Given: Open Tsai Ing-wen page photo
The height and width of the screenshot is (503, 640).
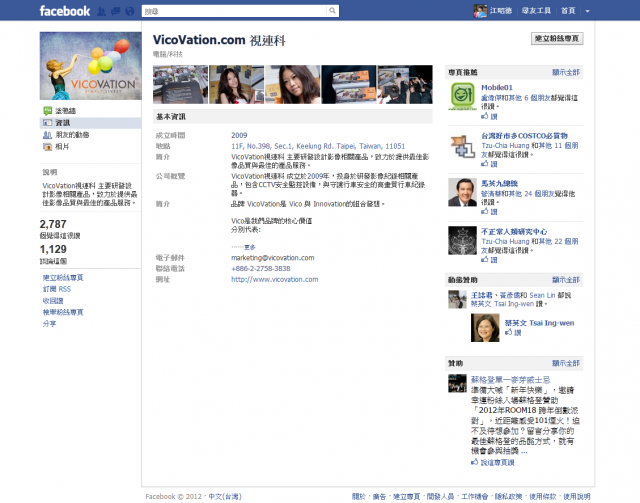Looking at the screenshot, I should pos(485,328).
